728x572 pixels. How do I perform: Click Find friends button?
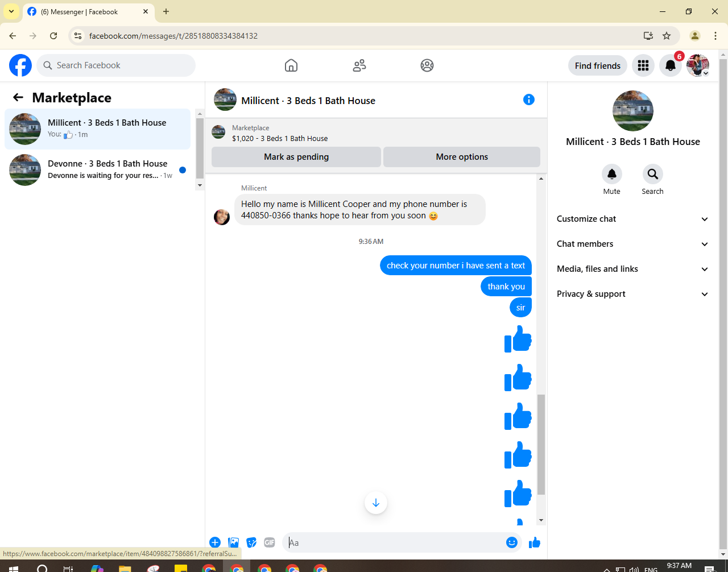pyautogui.click(x=598, y=65)
